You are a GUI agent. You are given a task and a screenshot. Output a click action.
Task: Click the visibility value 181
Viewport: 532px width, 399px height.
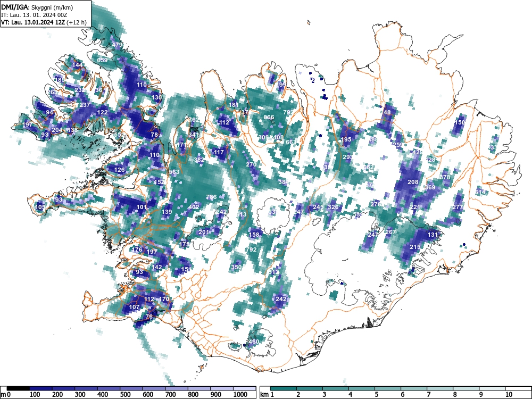pyautogui.click(x=234, y=105)
